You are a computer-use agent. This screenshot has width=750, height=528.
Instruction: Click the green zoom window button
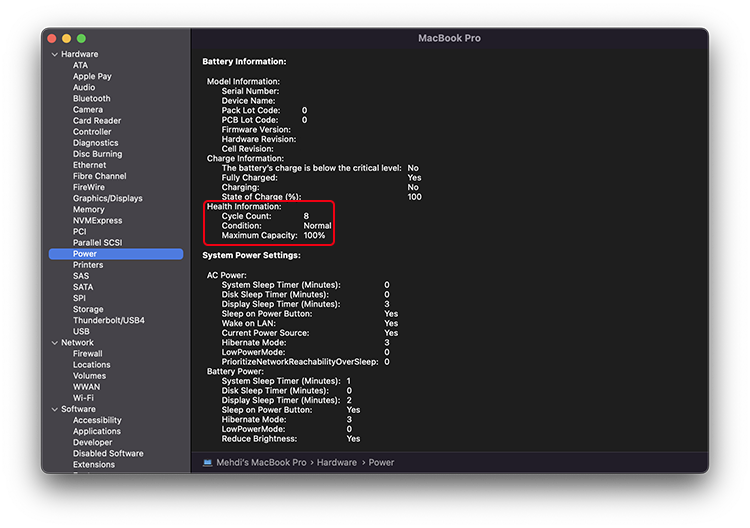[x=81, y=38]
